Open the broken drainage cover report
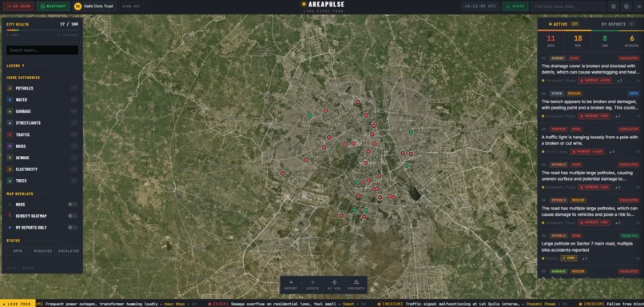Viewport: 644px width, 307px height. tap(590, 70)
